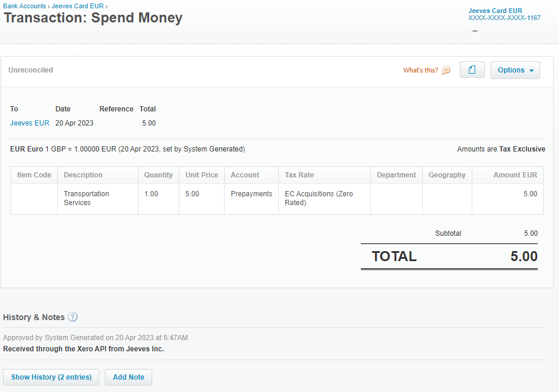559x392 pixels.
Task: Open the What's this? help link
Action: point(420,70)
